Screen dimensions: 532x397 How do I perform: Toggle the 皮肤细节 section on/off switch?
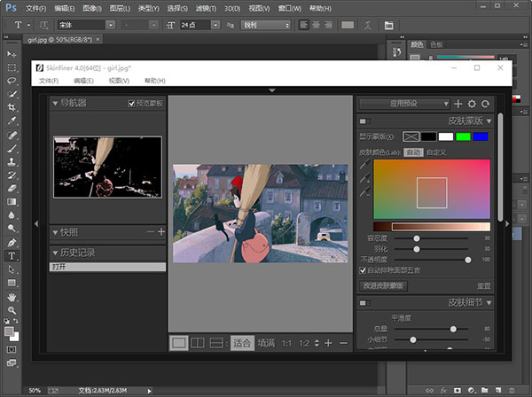(x=365, y=303)
